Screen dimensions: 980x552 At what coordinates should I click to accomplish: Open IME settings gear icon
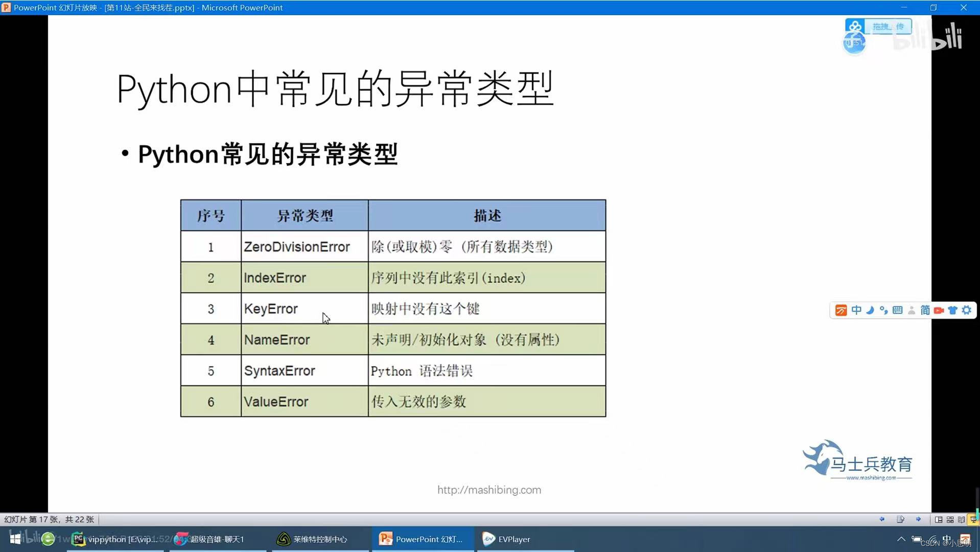(x=966, y=310)
